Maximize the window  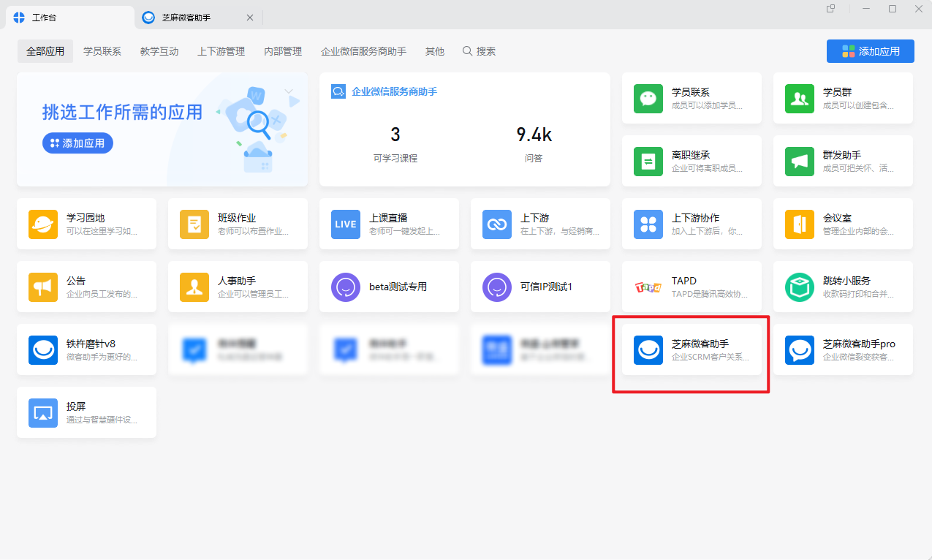(893, 9)
